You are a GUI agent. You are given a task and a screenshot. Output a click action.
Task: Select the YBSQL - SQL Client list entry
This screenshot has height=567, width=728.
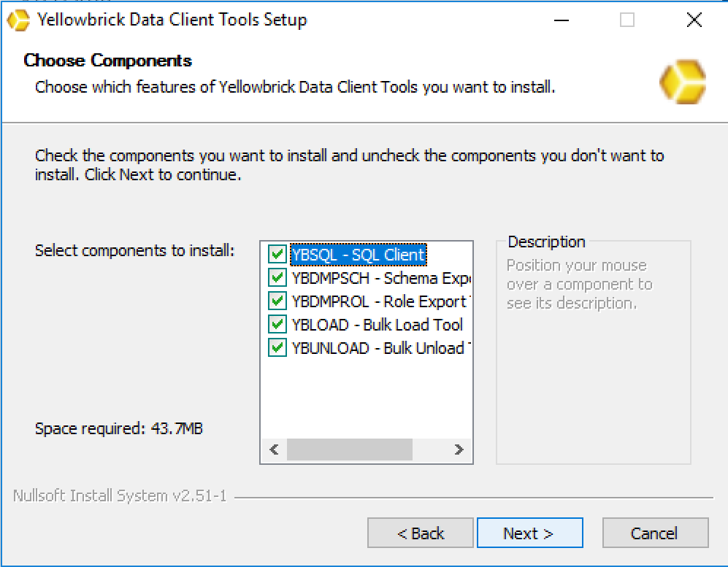point(358,255)
